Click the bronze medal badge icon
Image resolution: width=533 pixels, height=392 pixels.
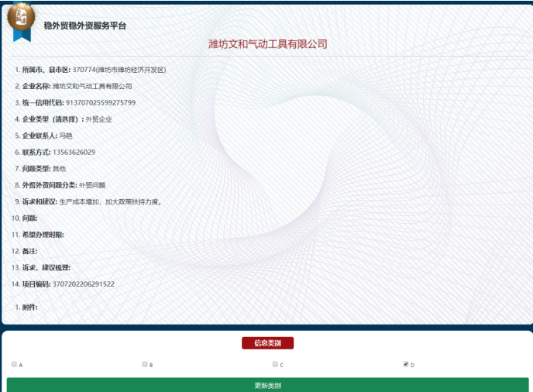pyautogui.click(x=22, y=18)
